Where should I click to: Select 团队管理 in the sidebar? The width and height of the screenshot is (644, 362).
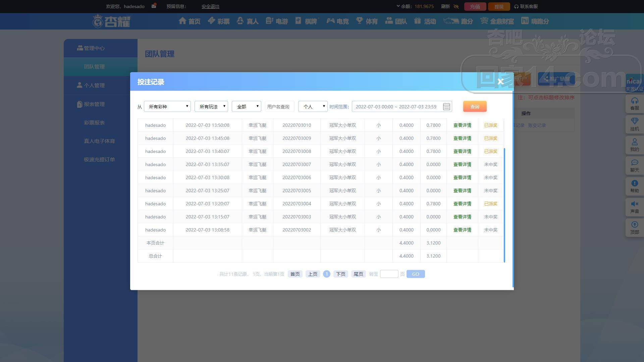point(101,66)
